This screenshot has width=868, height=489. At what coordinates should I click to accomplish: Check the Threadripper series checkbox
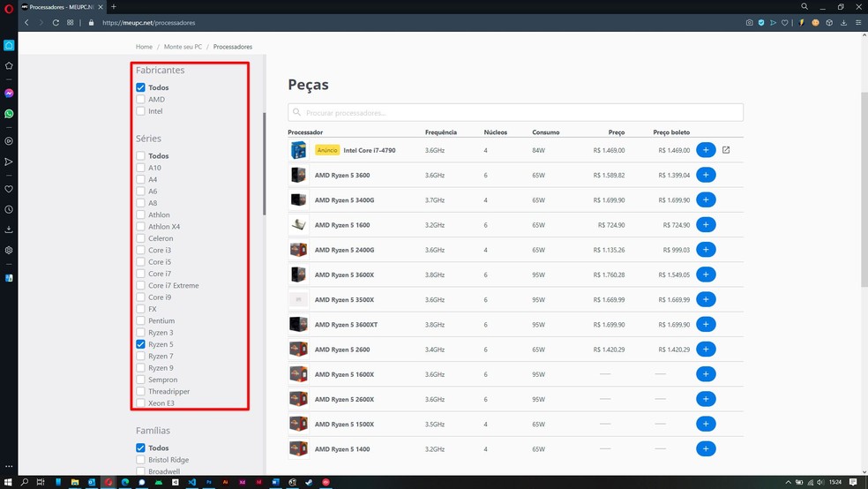pyautogui.click(x=140, y=391)
